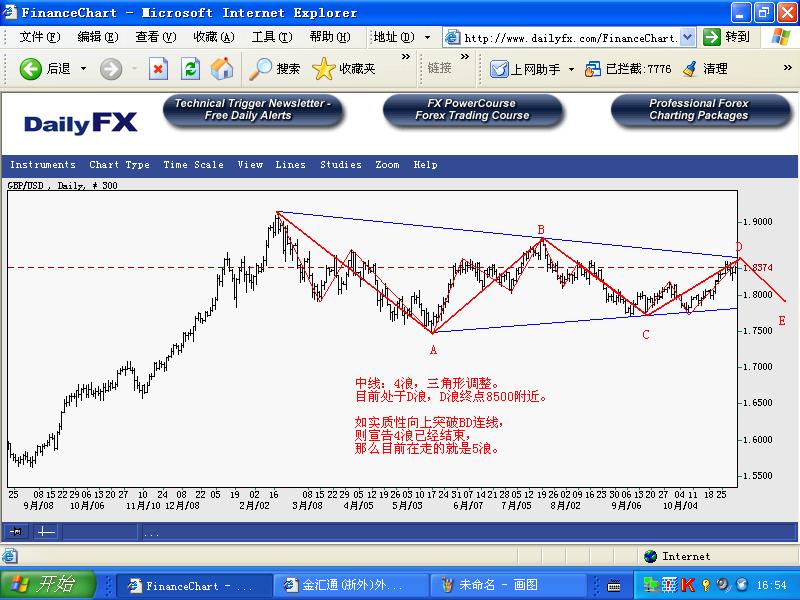Click the pin icon in chart bottom bar

[16, 532]
